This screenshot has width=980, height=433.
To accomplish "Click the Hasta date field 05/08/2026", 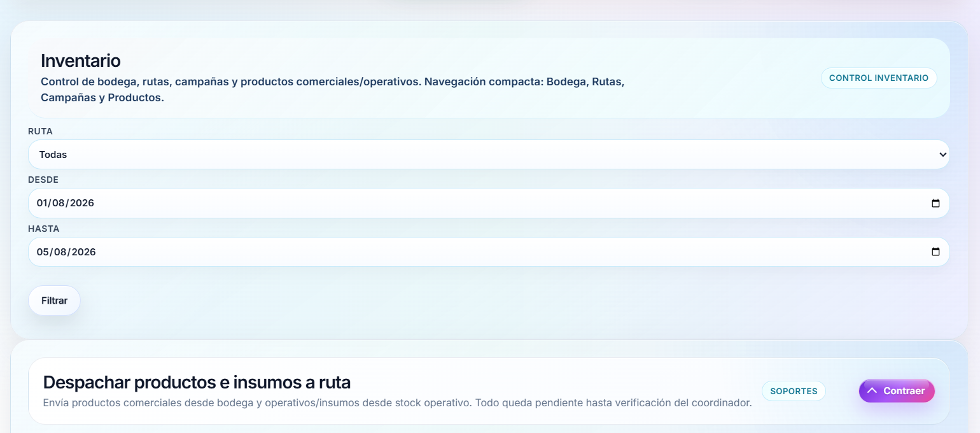I will click(x=489, y=252).
